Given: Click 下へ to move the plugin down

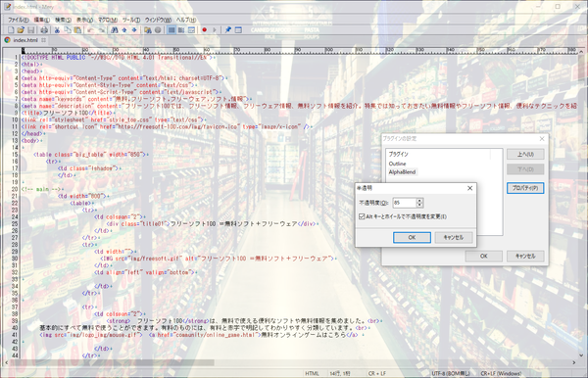Looking at the screenshot, I should [x=525, y=169].
